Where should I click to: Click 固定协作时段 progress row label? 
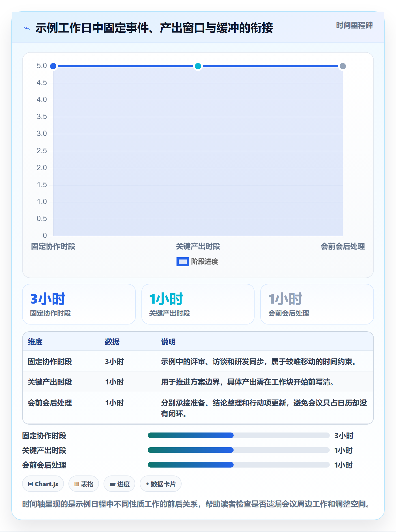click(44, 436)
